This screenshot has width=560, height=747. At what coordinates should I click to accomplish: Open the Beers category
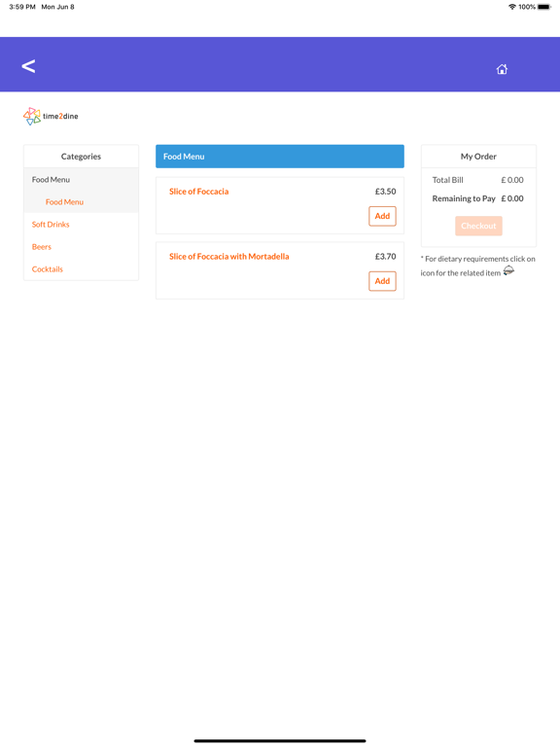42,247
